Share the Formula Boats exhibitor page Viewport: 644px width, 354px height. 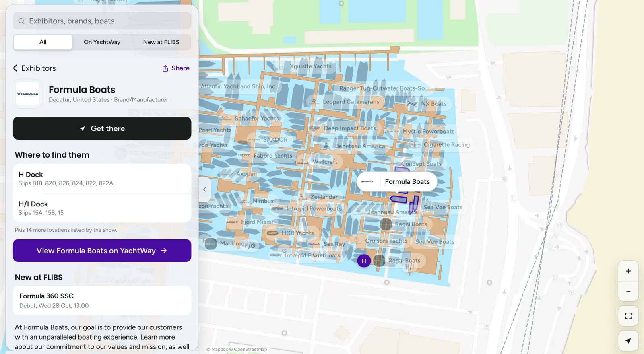pyautogui.click(x=175, y=68)
